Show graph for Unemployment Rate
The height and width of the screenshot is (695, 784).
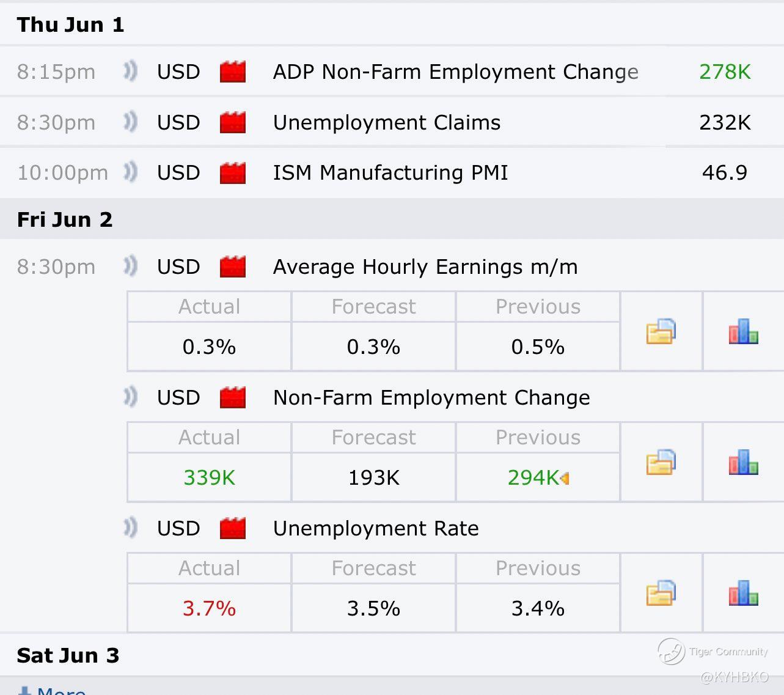click(743, 593)
